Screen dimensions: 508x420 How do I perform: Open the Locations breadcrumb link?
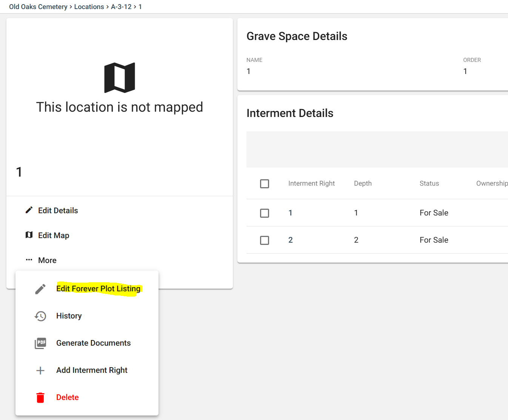pyautogui.click(x=89, y=7)
